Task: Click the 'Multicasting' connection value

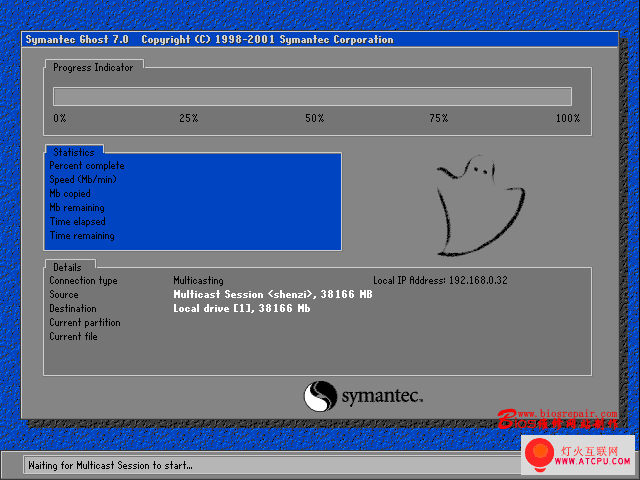Action: (198, 280)
